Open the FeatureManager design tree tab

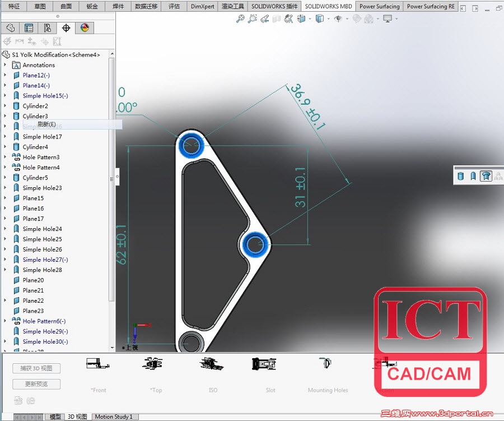(10, 28)
